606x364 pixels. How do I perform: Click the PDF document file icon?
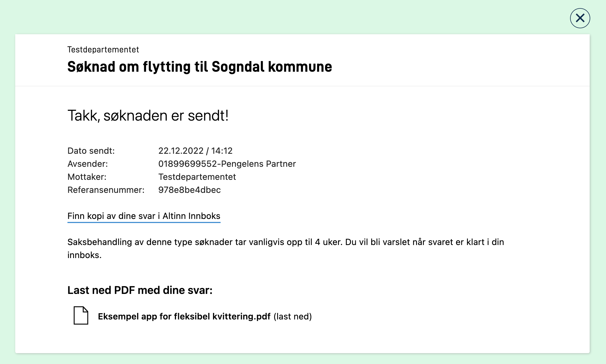click(81, 315)
